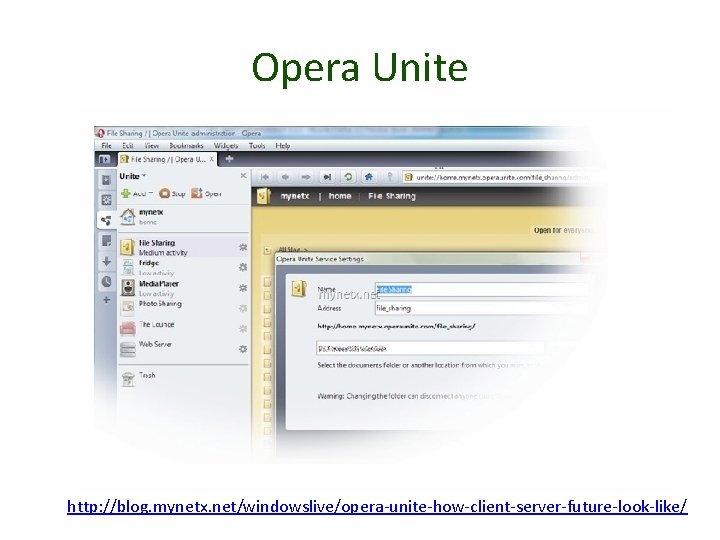Reload the page with the green arrow
The image size is (720, 540).
[348, 177]
